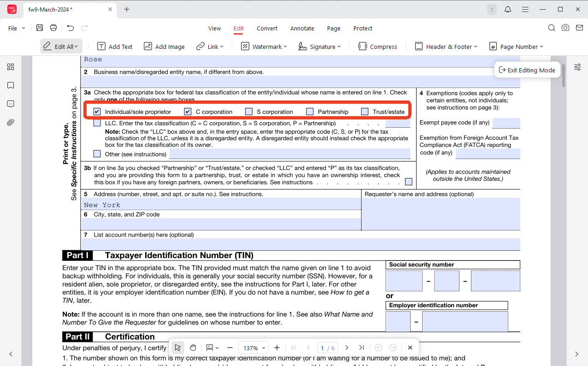
Task: Check the Partnership checkbox
Action: pos(310,112)
